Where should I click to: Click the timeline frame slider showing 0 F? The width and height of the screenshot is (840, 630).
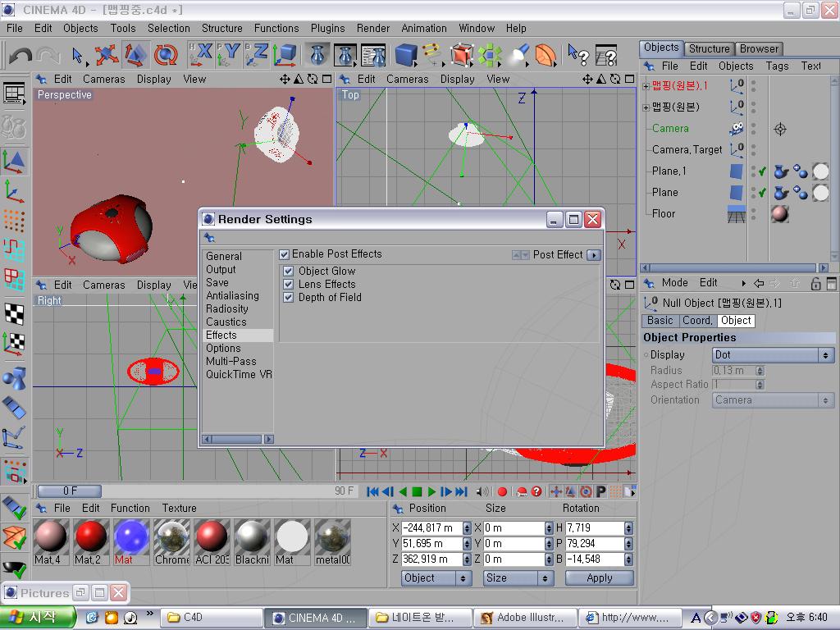[70, 491]
